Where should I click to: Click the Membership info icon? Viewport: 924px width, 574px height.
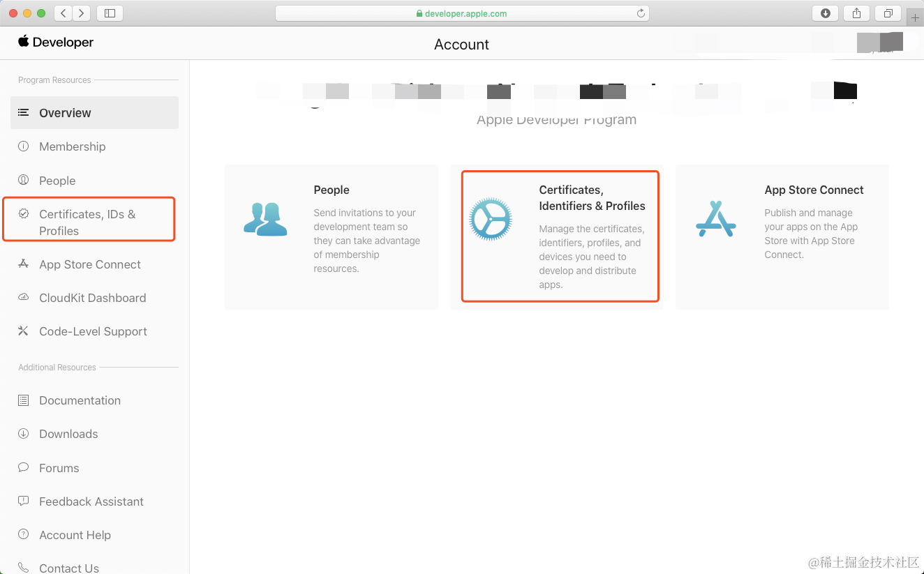point(23,146)
